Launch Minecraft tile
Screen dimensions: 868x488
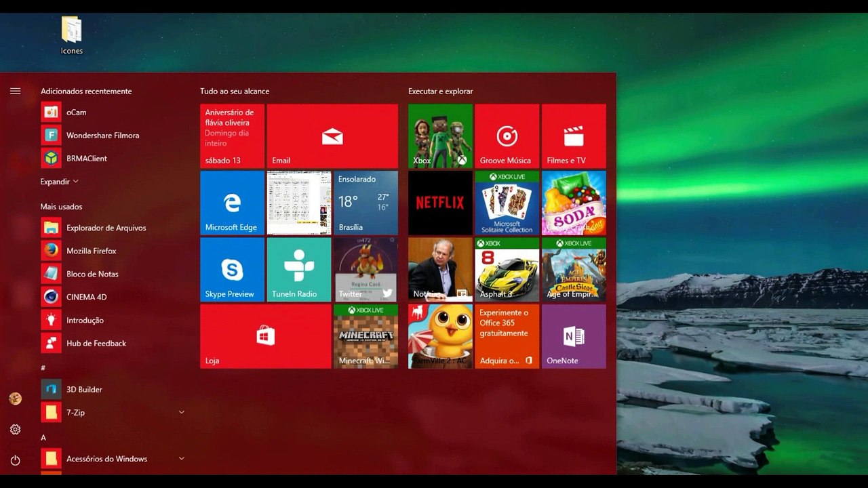pos(366,336)
